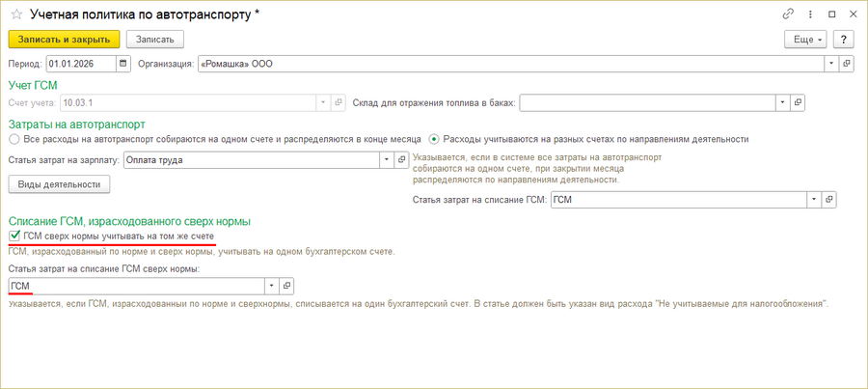
Task: Open ГСМ write-off cost item form icon
Action: point(828,200)
